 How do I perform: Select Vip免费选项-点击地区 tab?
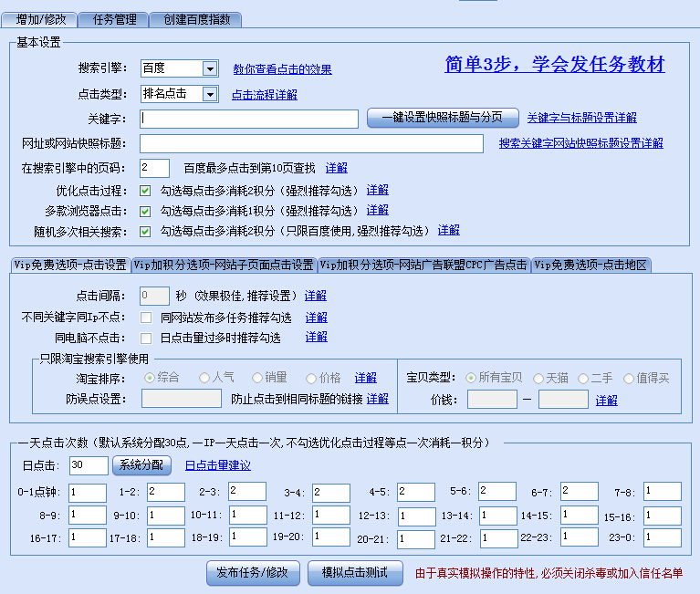coord(590,266)
